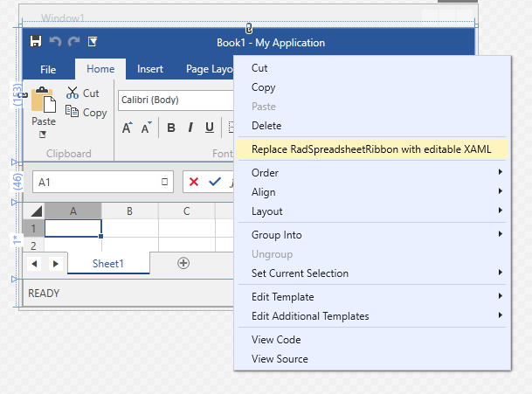Toggle Italic formatting
The width and height of the screenshot is (532, 394).
pyautogui.click(x=190, y=128)
